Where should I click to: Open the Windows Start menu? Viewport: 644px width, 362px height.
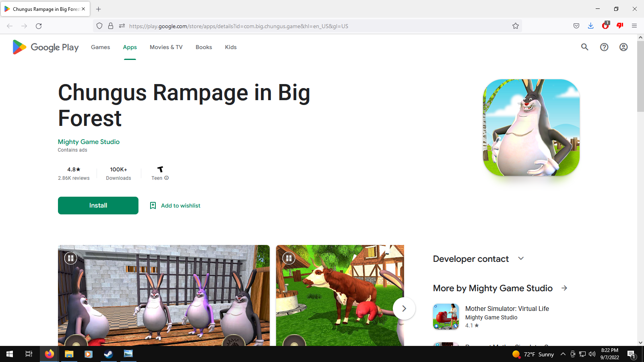[10, 354]
